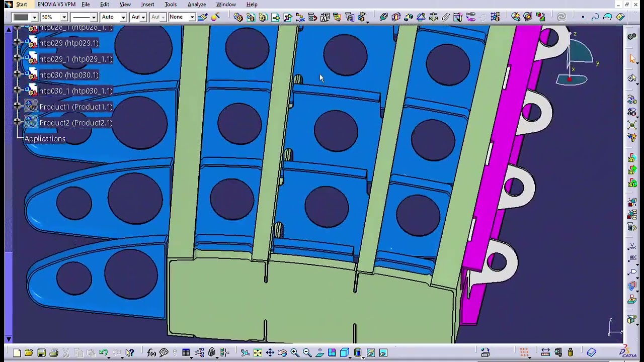Click the Fit All In icon
644x362 pixels.
click(258, 353)
